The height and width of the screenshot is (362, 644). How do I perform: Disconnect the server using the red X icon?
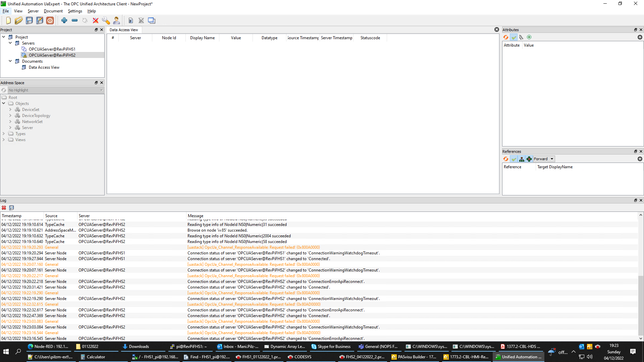coord(96,20)
